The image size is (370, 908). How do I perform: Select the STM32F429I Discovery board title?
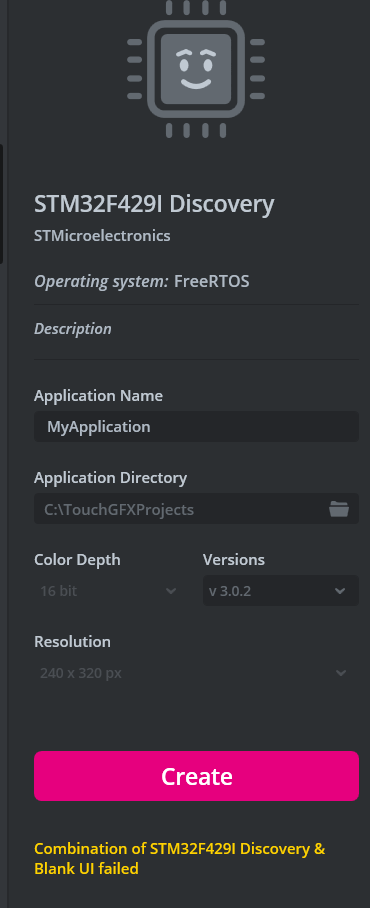[154, 204]
